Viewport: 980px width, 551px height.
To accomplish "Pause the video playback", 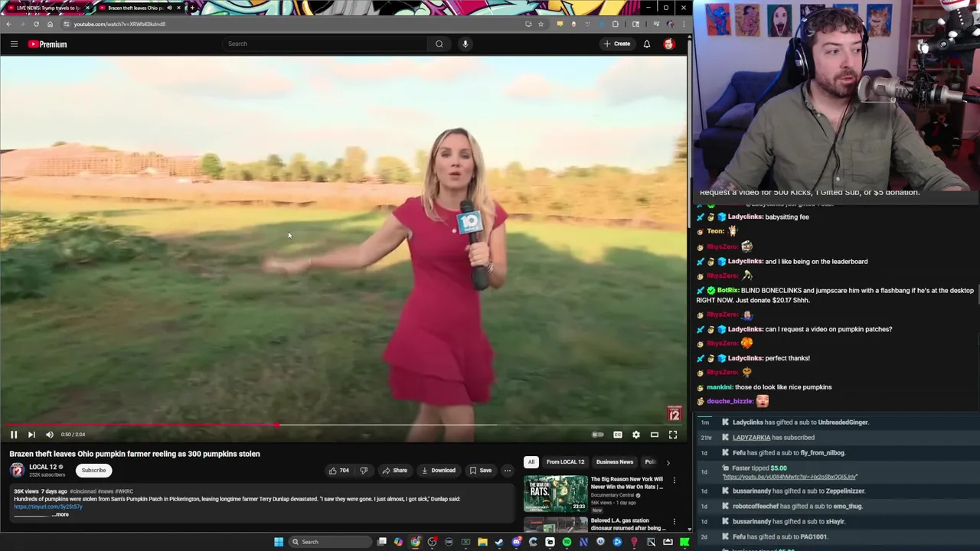I will tap(13, 435).
